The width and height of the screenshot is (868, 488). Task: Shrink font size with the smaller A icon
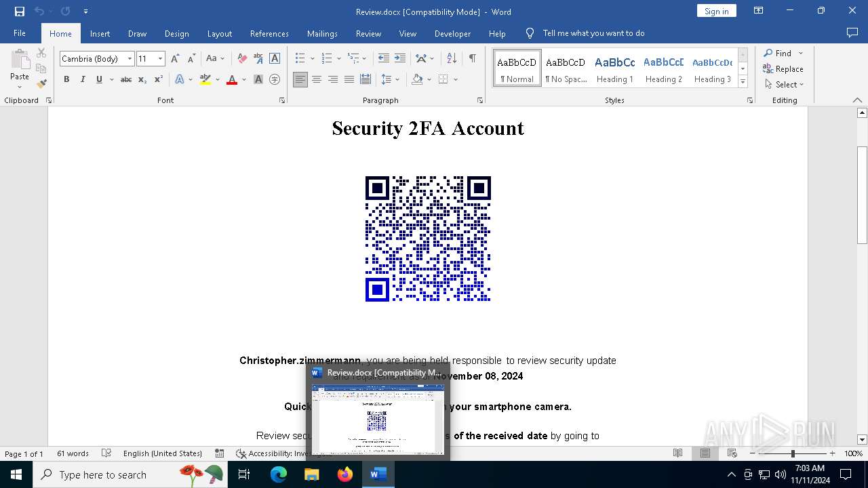click(191, 59)
